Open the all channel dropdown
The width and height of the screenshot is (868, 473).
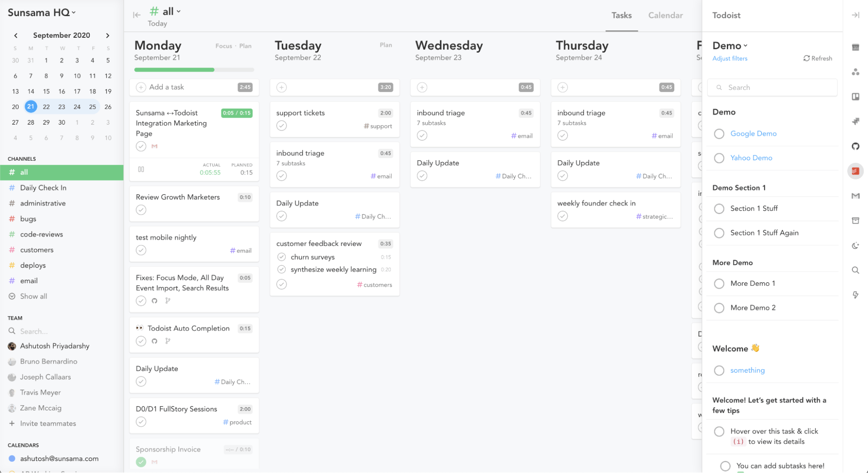click(179, 11)
